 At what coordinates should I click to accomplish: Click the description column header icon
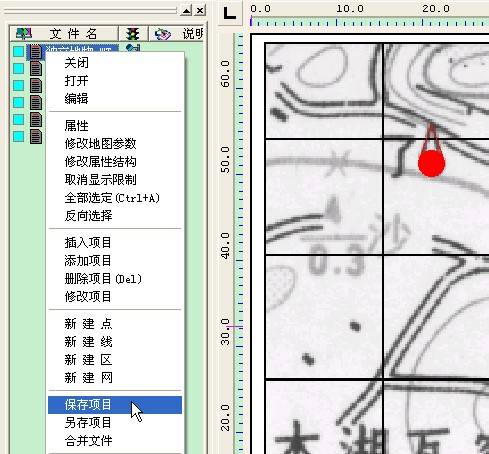163,34
